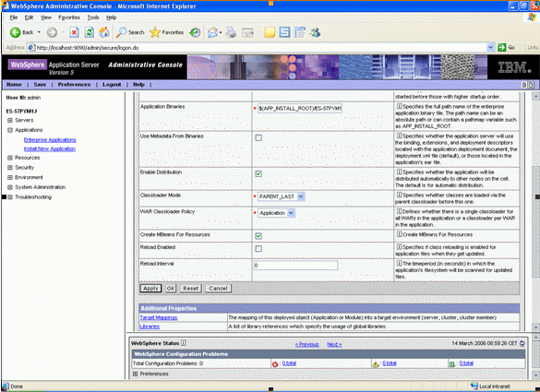This screenshot has width=540, height=392.
Task: Expand the Servers tree node
Action: point(10,120)
